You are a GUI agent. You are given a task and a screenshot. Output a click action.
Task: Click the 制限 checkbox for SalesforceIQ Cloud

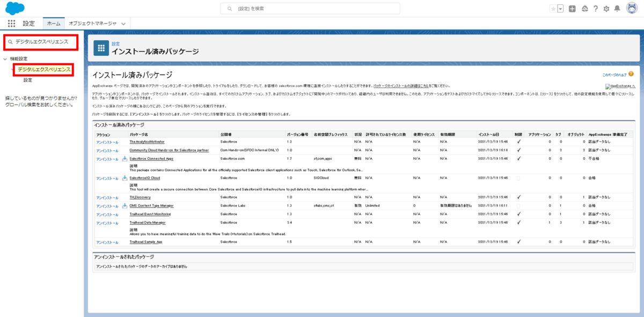[518, 178]
